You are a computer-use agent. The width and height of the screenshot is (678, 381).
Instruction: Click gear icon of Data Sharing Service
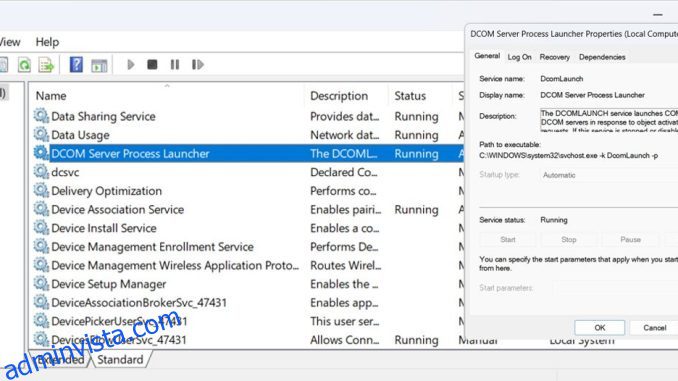[41, 115]
